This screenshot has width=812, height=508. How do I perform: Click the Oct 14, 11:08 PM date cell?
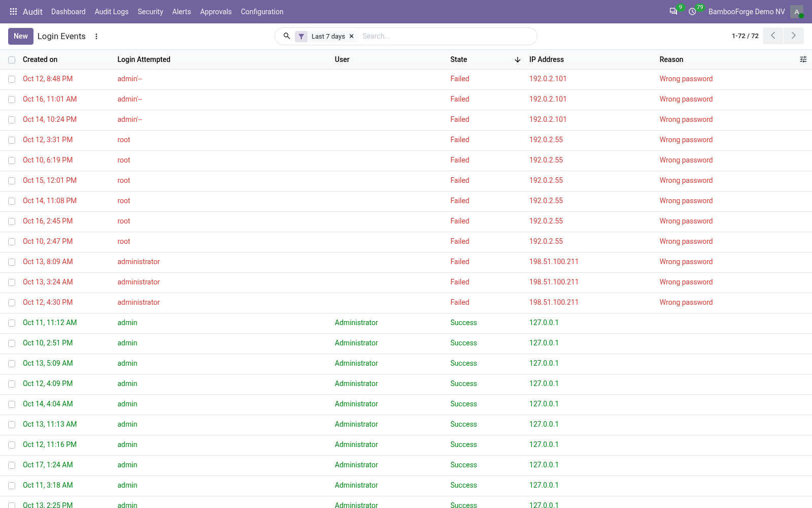click(x=50, y=201)
